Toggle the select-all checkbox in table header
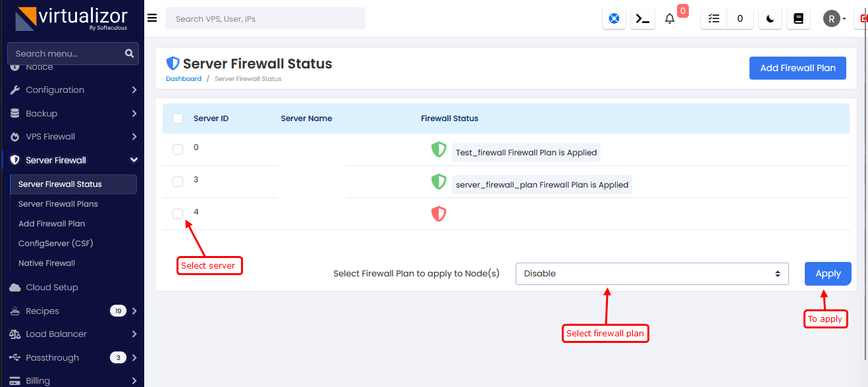 pos(178,118)
